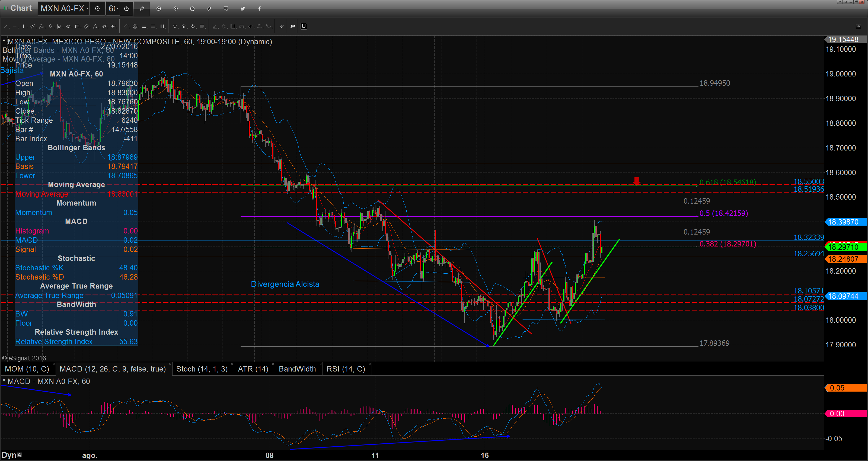Select the rectangle drawing tool
This screenshot has width=868, height=461.
click(77, 26)
